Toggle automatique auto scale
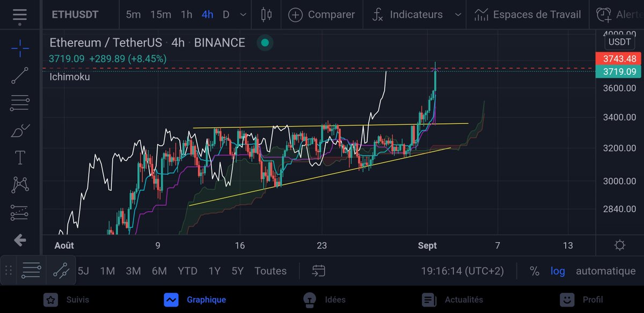Viewport: 644px width, 313px height. (605, 271)
